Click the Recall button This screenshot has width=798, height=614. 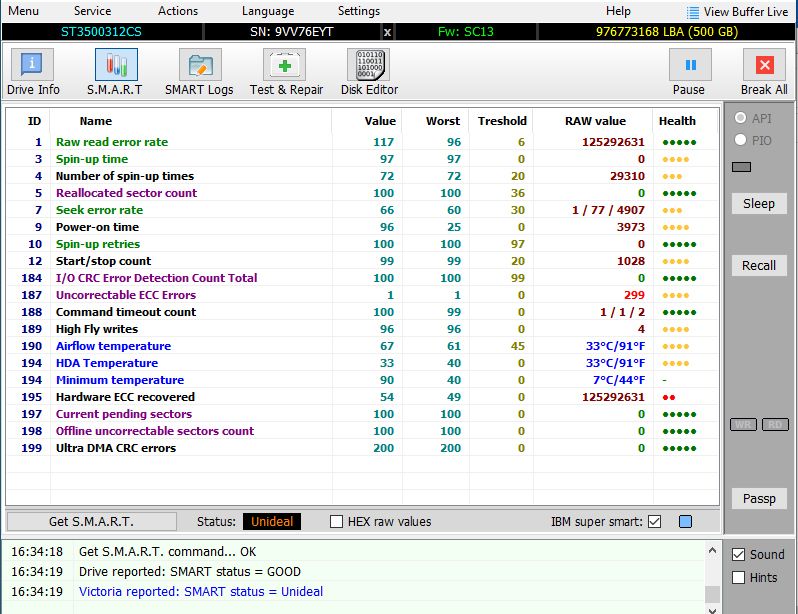coord(759,265)
